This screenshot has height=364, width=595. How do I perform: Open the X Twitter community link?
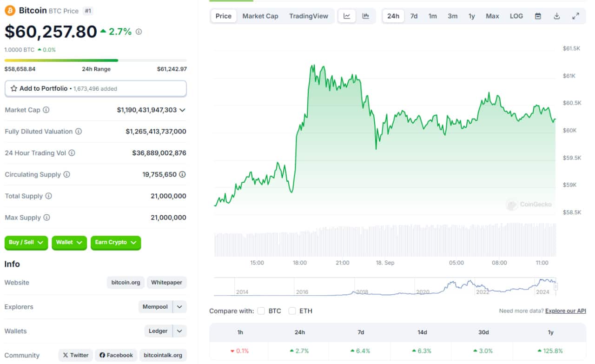(76, 355)
